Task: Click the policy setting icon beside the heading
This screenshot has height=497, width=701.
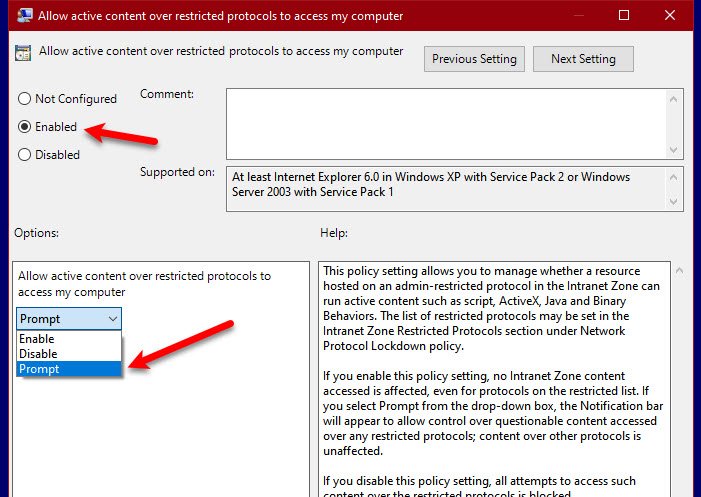Action: (x=23, y=52)
